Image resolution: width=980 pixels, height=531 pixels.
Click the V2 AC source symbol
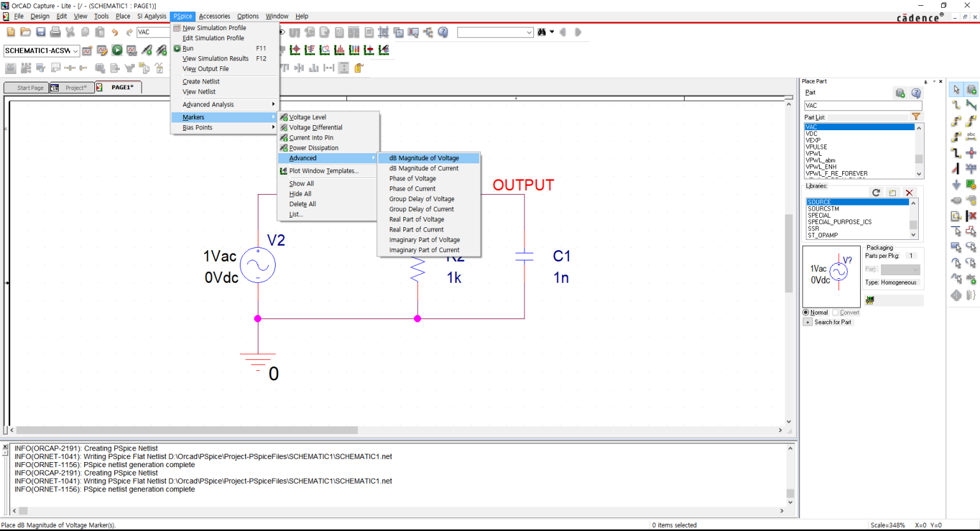(x=258, y=265)
